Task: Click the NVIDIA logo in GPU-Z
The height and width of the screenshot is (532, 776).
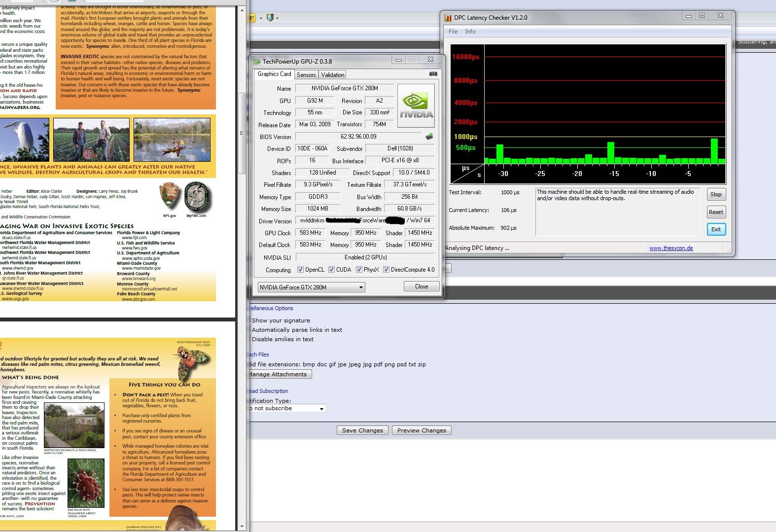Action: [x=416, y=106]
